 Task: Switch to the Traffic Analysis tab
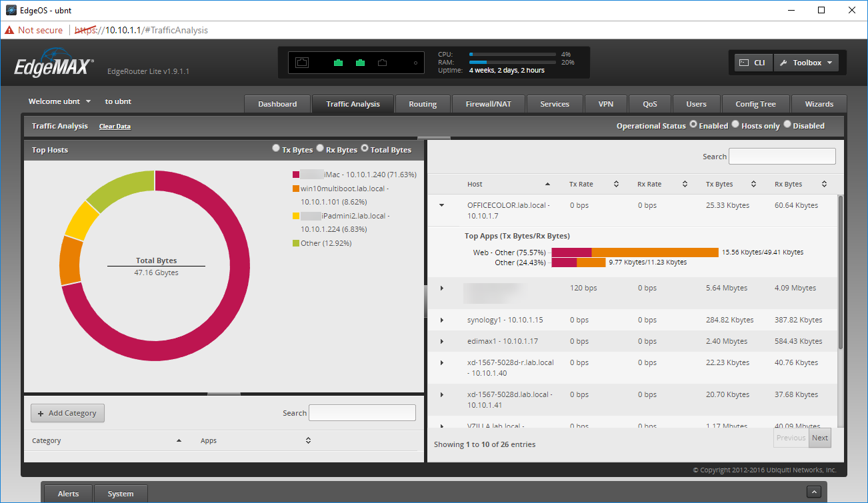click(x=353, y=104)
